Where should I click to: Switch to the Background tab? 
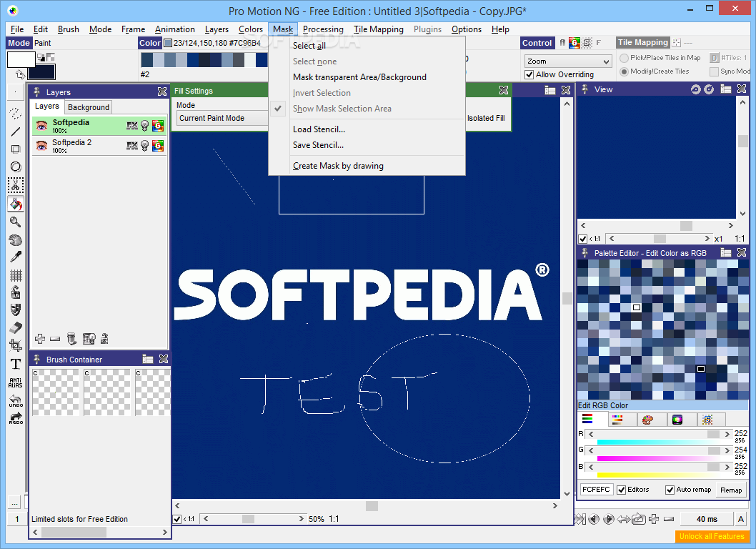click(x=88, y=107)
